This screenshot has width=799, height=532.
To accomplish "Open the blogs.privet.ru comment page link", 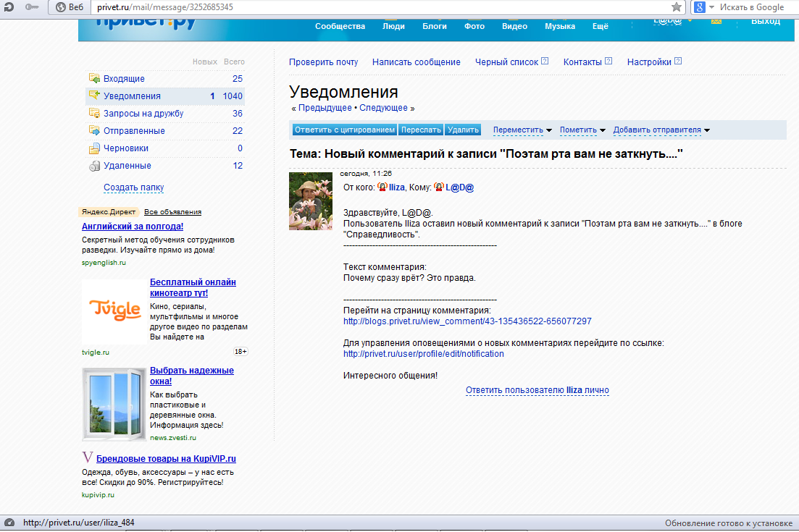I will point(467,321).
